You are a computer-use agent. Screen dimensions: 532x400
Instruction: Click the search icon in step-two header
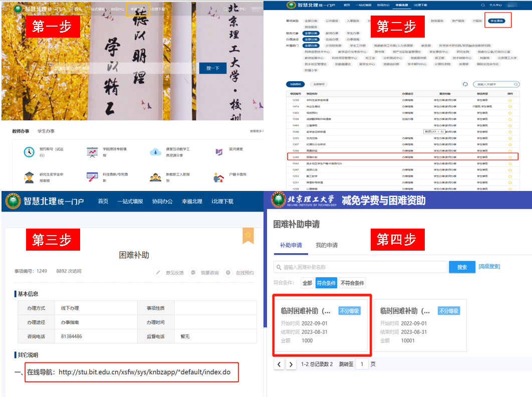pos(483,5)
